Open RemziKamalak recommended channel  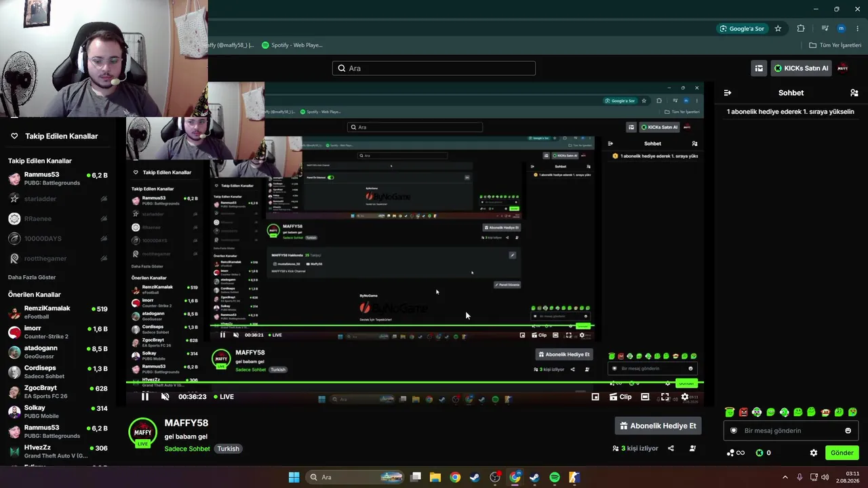[58, 312]
